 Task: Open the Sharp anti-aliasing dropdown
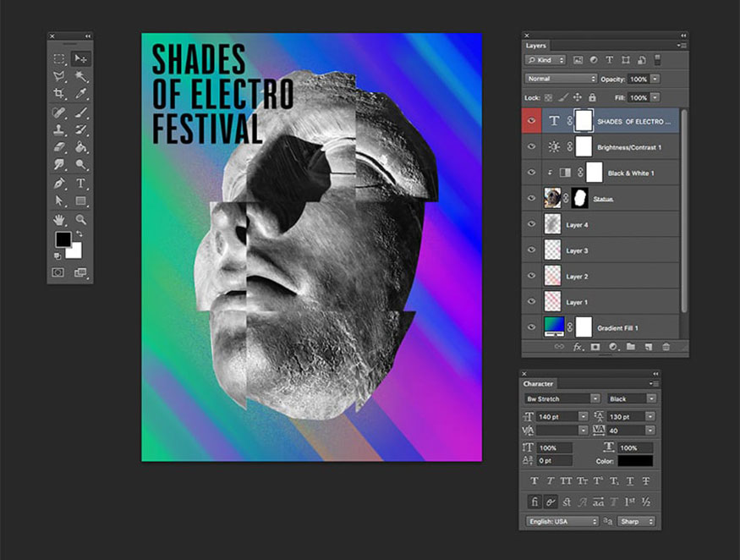pos(636,521)
